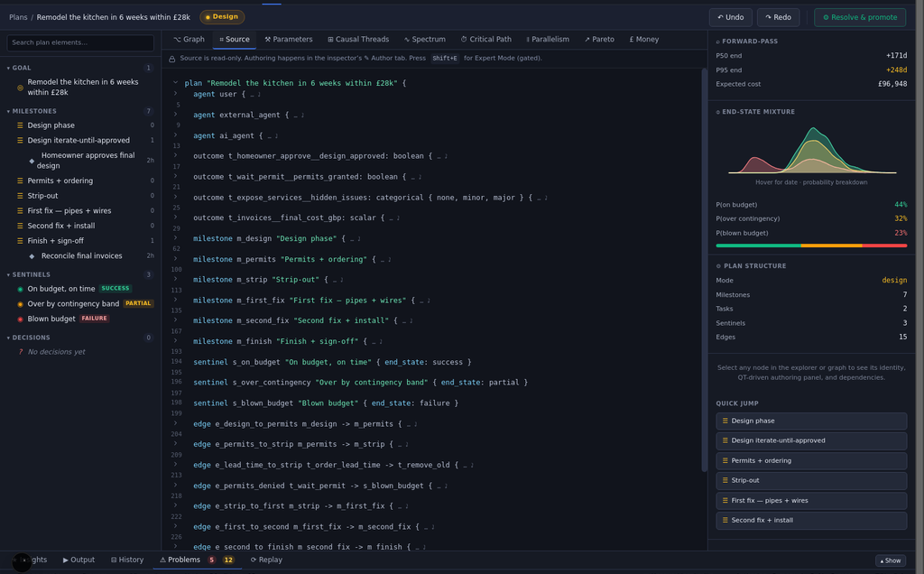Viewport: 924px width, 574px height.
Task: Click the milestone icon beside Permits + ordering in explorer
Action: tap(20, 181)
